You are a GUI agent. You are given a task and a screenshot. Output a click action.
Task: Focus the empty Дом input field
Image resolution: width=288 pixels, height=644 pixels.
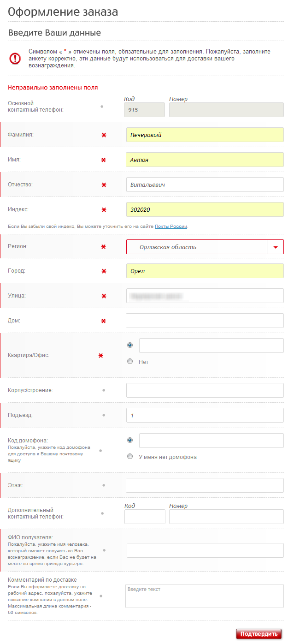point(205,321)
